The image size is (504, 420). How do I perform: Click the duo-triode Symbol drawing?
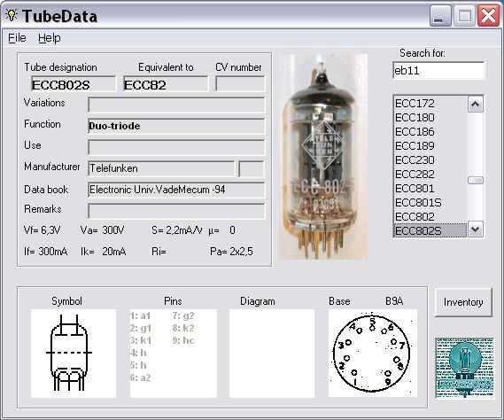point(74,354)
